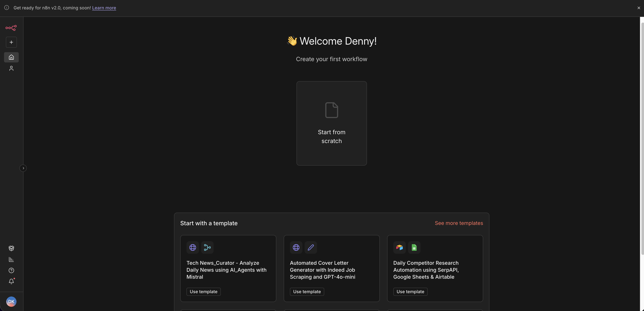Click the n8n logo
The width and height of the screenshot is (644, 311).
(x=11, y=28)
